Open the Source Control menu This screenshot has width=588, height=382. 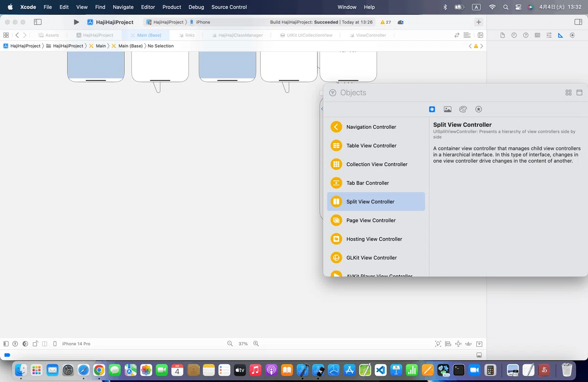tap(229, 7)
